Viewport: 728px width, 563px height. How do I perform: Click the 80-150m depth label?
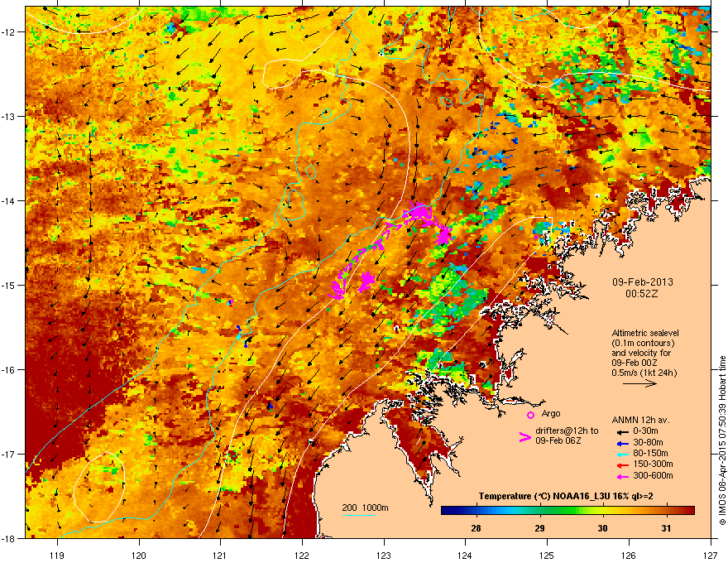(650, 453)
